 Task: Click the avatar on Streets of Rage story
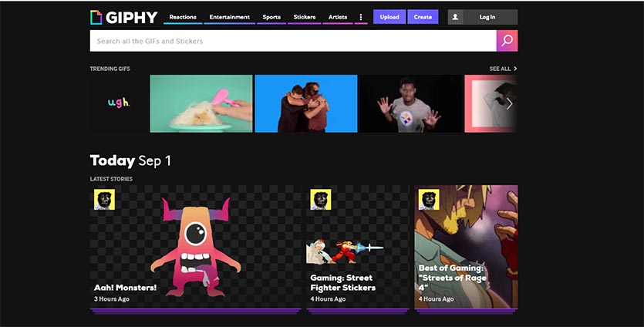[x=428, y=200]
